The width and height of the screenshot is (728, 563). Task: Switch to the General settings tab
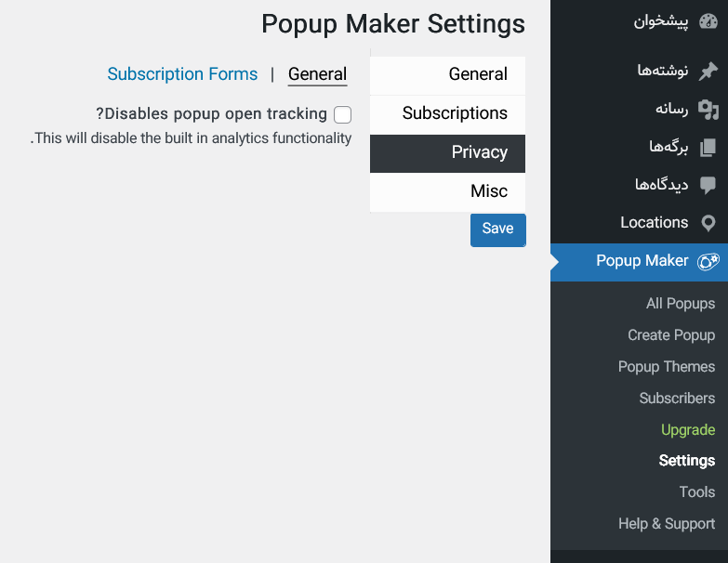447,75
